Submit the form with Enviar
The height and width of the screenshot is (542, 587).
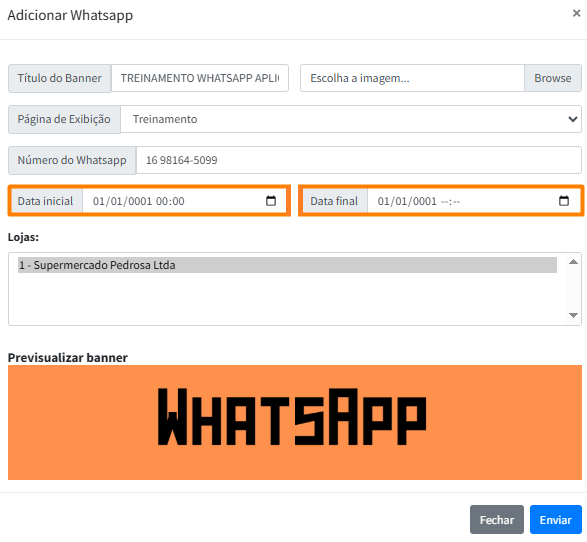pyautogui.click(x=556, y=520)
